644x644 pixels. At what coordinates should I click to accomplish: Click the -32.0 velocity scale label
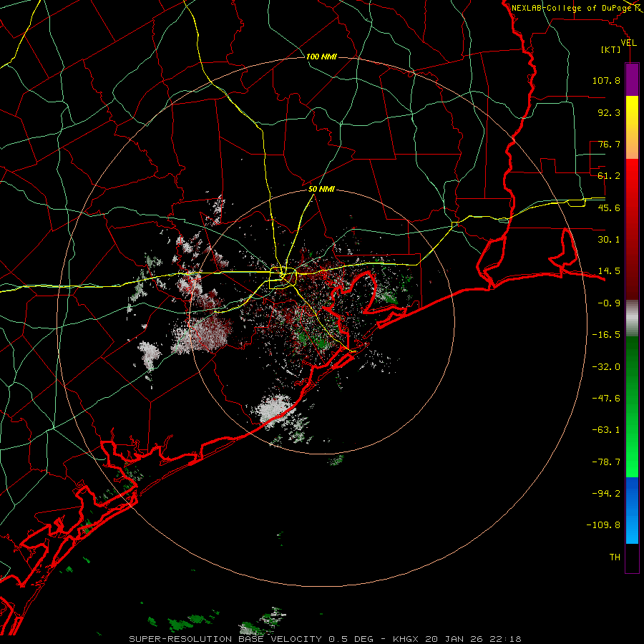(606, 367)
